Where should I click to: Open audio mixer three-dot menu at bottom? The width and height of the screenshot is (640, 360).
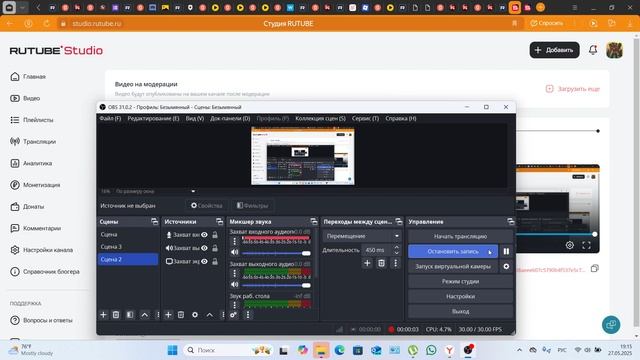[x=248, y=315]
